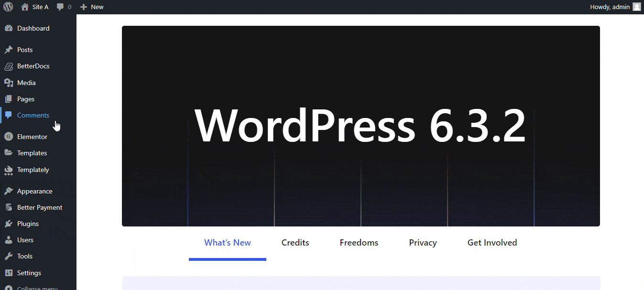Click the Posts pushpin icon
Image resolution: width=644 pixels, height=290 pixels.
click(x=8, y=50)
